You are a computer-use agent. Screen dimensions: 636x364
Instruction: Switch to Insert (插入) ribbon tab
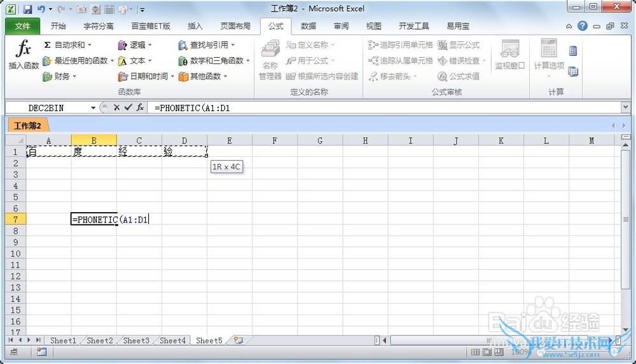tap(195, 26)
